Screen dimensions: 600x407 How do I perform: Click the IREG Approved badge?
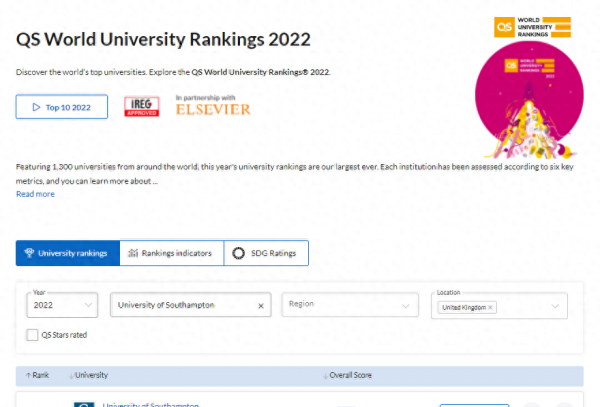142,106
